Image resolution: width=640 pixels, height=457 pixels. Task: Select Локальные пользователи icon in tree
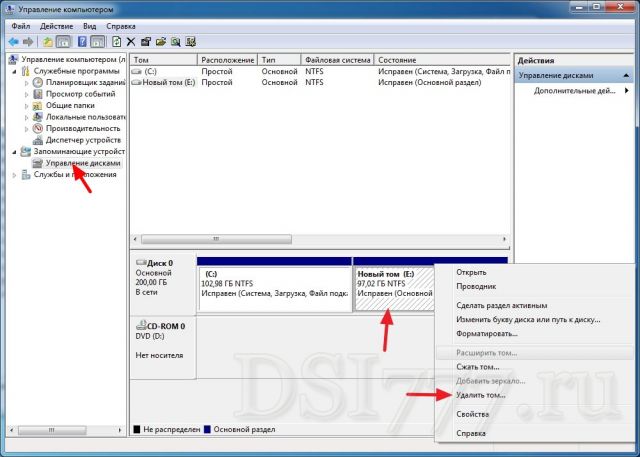(x=38, y=117)
